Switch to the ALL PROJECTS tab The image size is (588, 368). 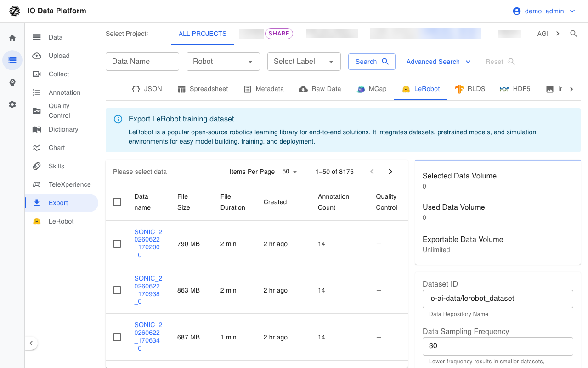[x=203, y=34]
